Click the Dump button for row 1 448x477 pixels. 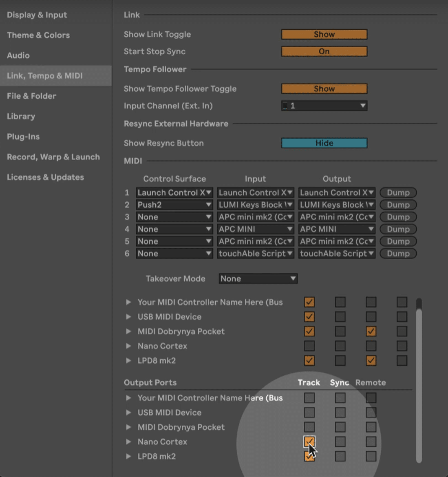tap(398, 192)
